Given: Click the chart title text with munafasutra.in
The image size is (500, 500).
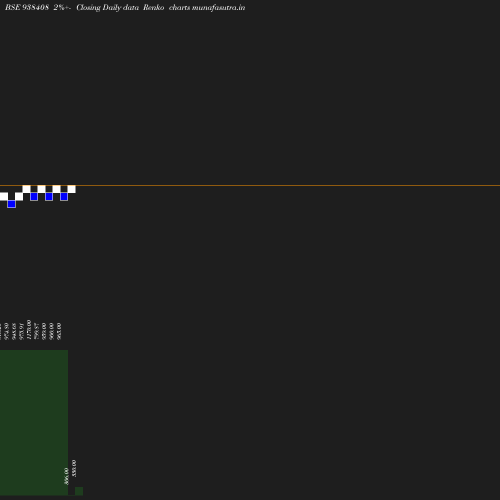Looking at the screenshot, I should 125,7.
